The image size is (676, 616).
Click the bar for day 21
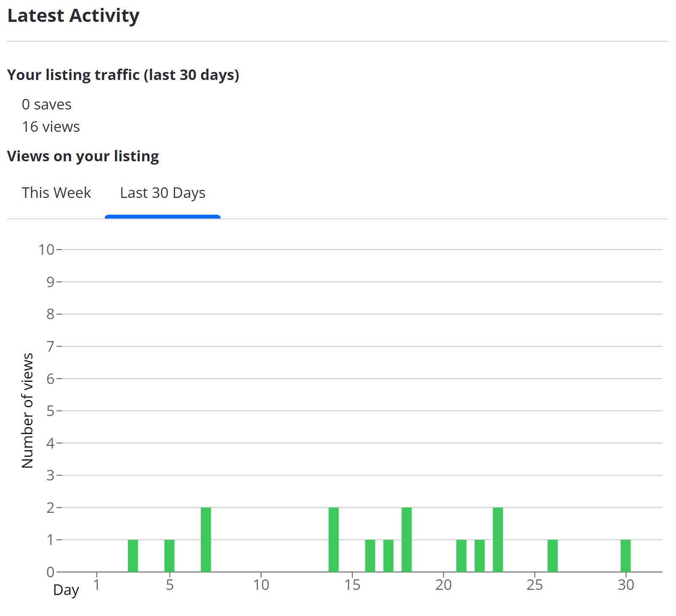click(x=461, y=555)
